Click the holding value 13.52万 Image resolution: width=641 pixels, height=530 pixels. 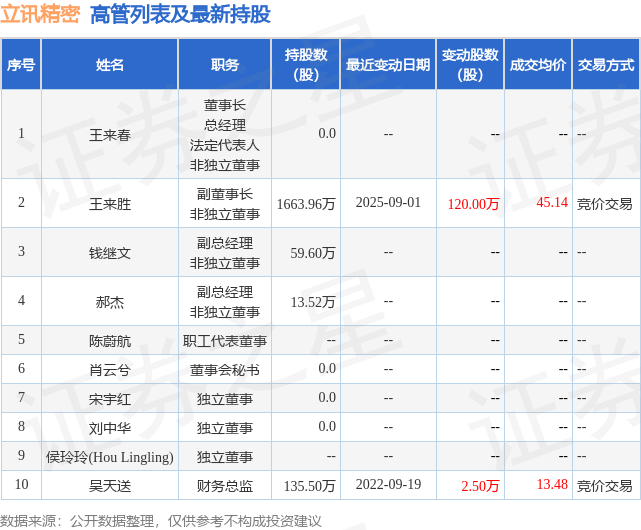[313, 302]
